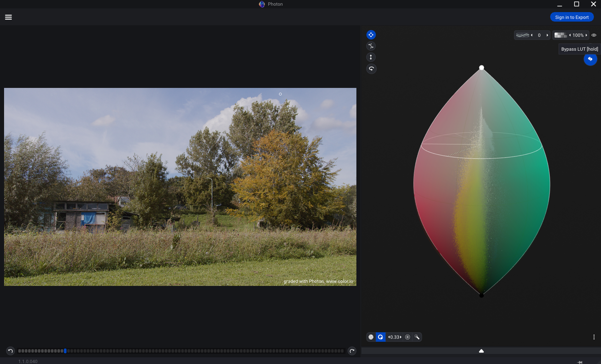Image resolution: width=601 pixels, height=364 pixels.
Task: Click the 0.33 value field
Action: 395,337
